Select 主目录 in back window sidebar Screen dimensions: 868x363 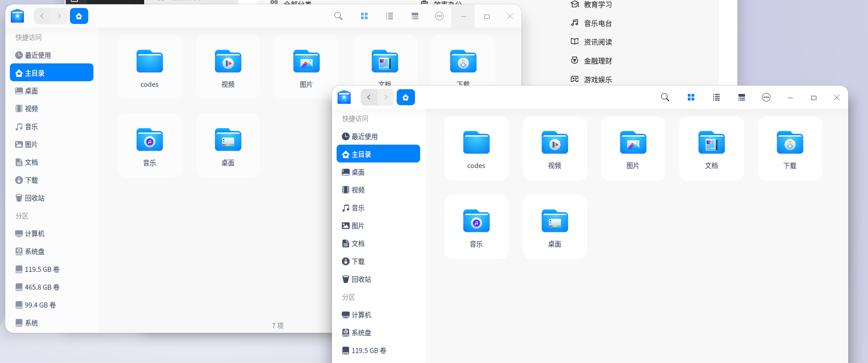52,73
